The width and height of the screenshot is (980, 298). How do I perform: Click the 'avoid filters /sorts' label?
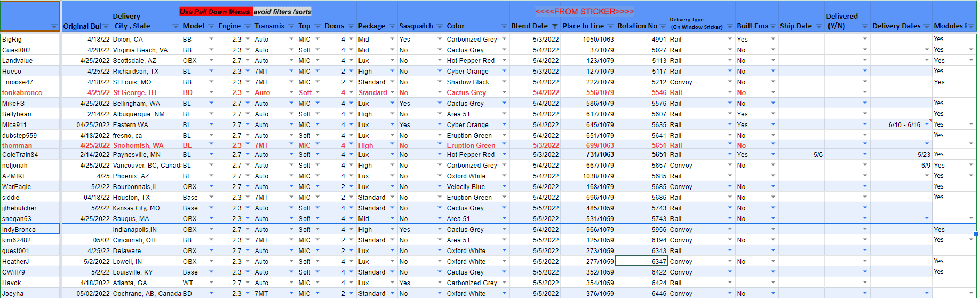coord(283,11)
